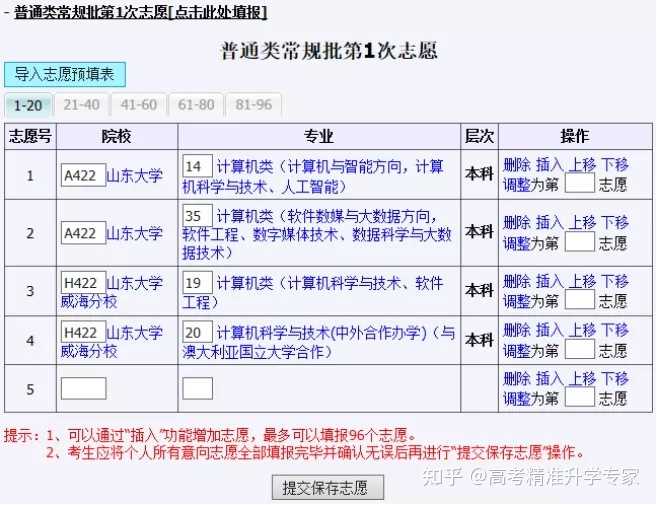Focus school code field in row 3
Image resolution: width=657 pixels, height=505 pixels.
pyautogui.click(x=83, y=282)
